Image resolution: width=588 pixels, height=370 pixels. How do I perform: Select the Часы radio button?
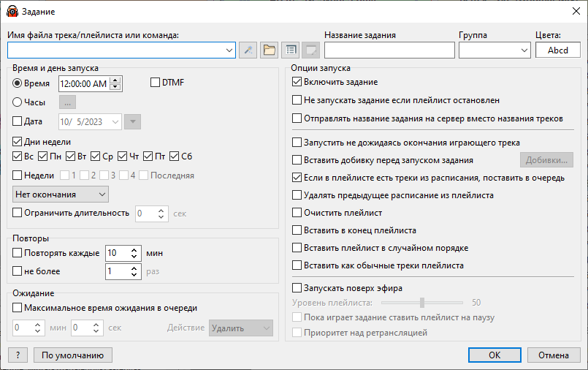(18, 102)
